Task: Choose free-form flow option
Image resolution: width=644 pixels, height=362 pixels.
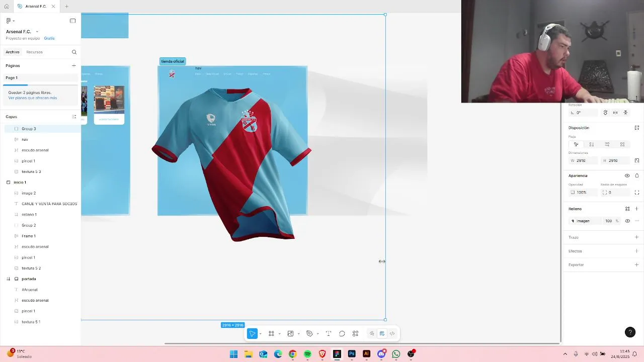Action: point(576,144)
